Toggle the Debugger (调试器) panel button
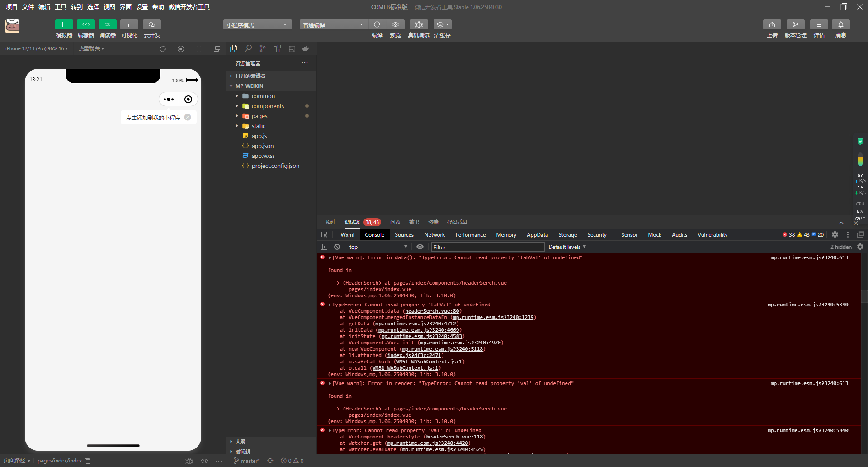Viewport: 868px width, 467px height. coord(107,24)
